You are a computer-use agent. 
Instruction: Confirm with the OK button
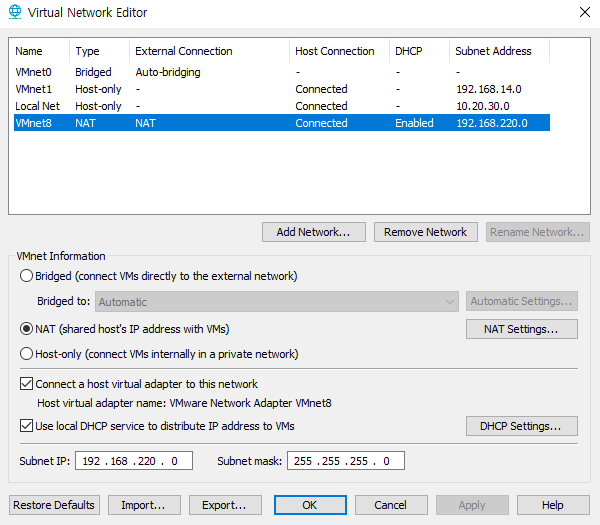pos(310,505)
